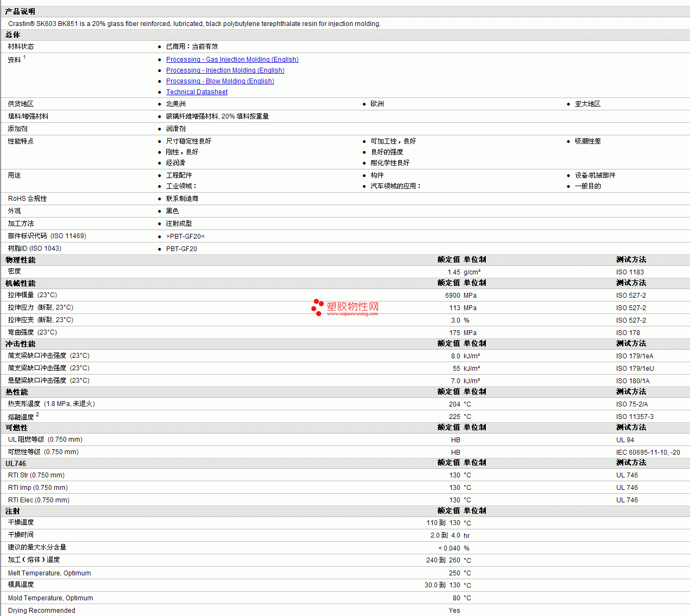Select the 欧洲 region entry
Screen dimensions: 690x616
[377, 104]
